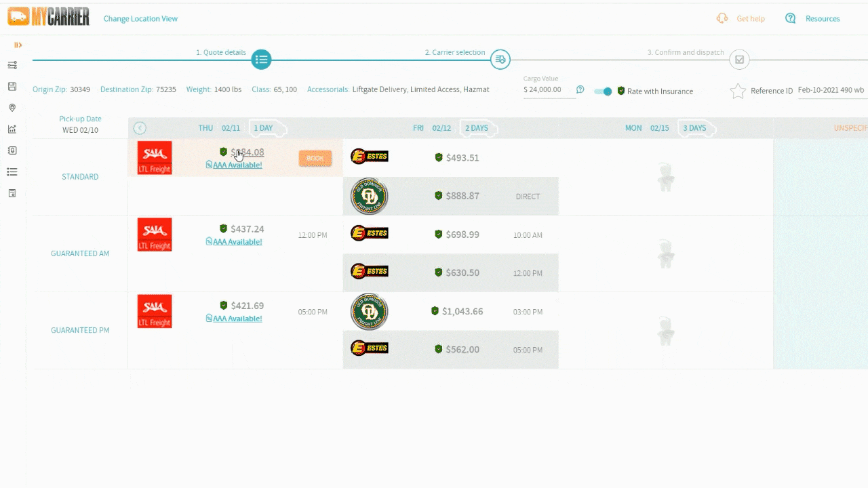Click Estes logo beside $562.00
Screen dimensions: 868x488
tap(370, 348)
